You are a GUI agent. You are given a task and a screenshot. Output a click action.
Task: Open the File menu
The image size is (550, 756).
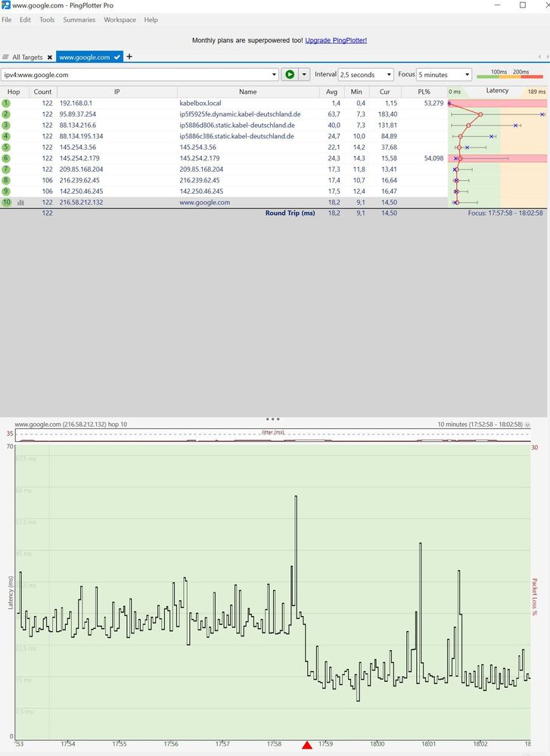(x=7, y=20)
